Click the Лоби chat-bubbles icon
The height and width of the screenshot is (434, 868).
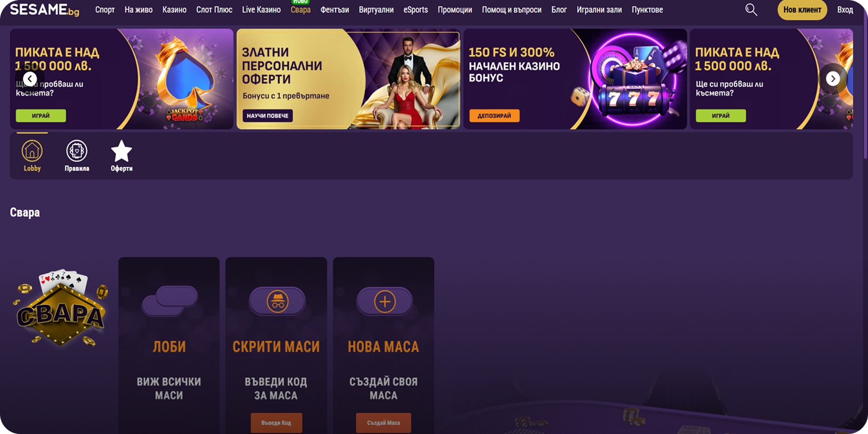tap(170, 301)
